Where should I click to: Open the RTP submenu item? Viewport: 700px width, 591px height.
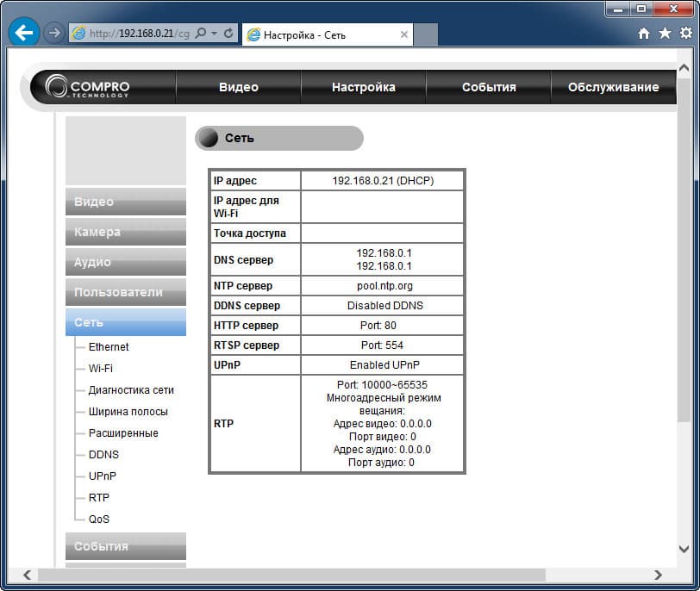(98, 497)
